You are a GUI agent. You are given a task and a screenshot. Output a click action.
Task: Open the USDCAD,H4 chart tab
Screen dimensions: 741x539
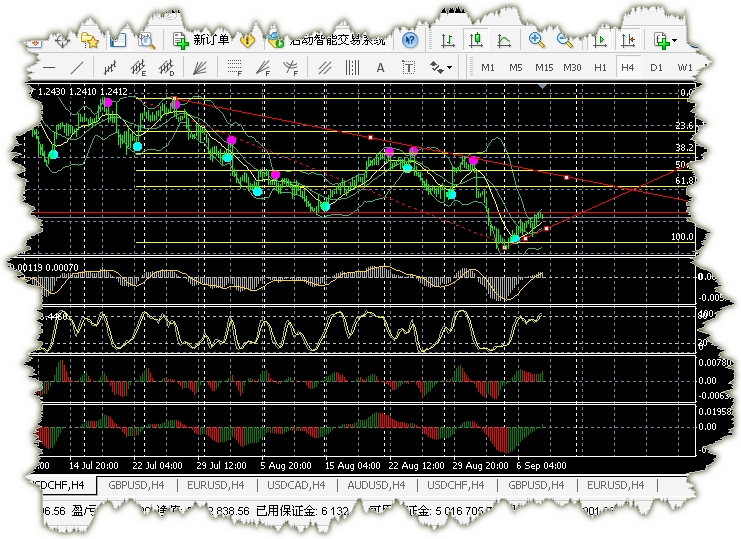pos(296,485)
